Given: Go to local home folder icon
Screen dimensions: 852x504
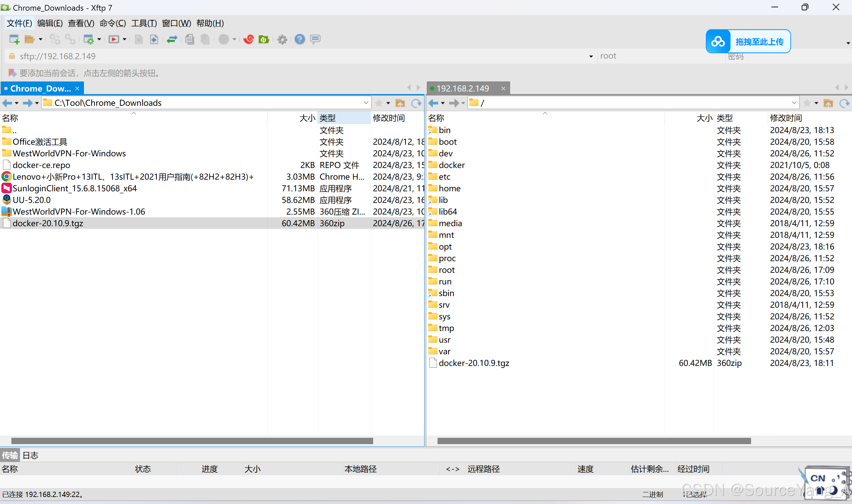Looking at the screenshot, I should 400,103.
